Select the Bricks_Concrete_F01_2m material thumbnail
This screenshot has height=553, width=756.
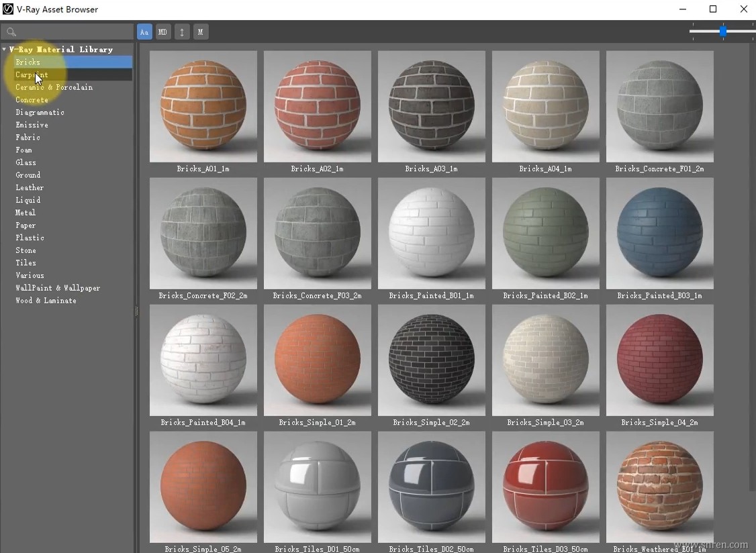[x=659, y=106]
